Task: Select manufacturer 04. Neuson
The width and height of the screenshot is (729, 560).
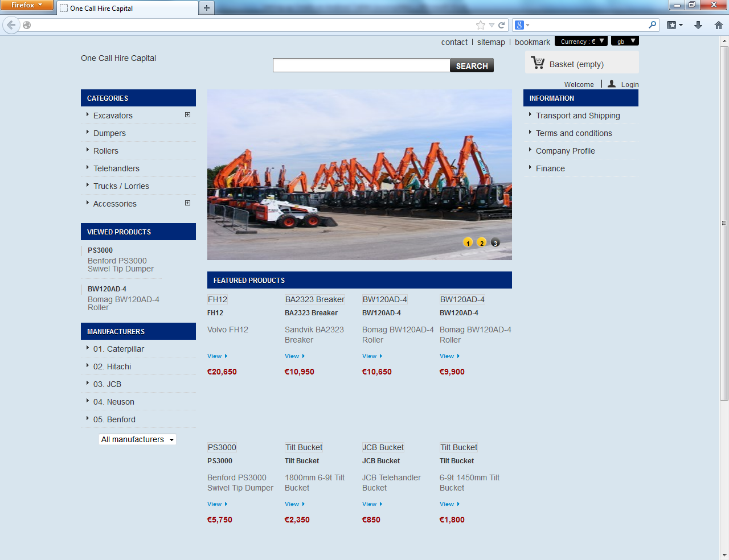Action: coord(114,402)
